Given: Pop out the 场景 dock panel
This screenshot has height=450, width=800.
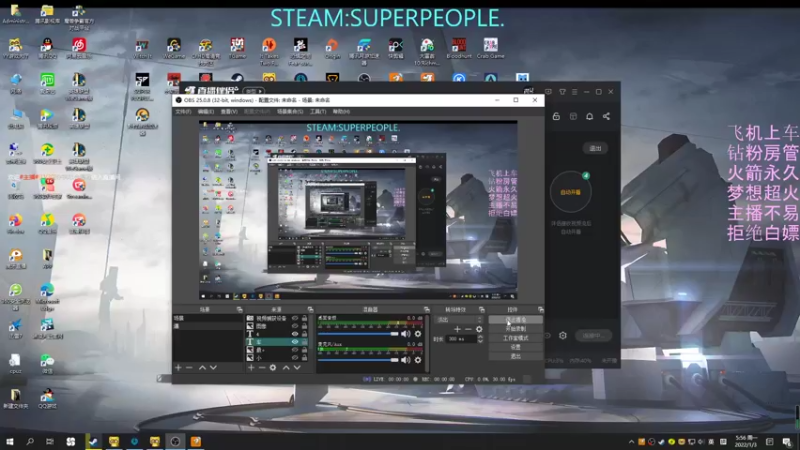Looking at the screenshot, I should 239,310.
